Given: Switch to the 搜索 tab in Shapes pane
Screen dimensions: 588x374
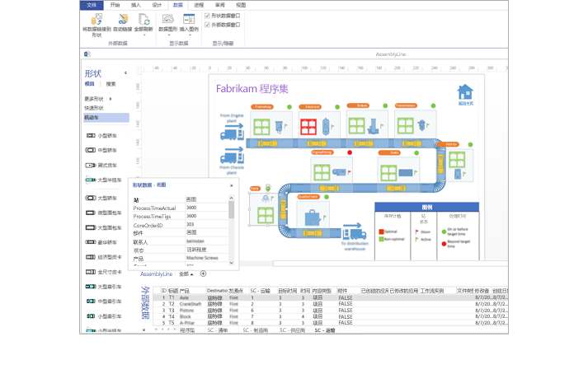Looking at the screenshot, I should click(111, 84).
